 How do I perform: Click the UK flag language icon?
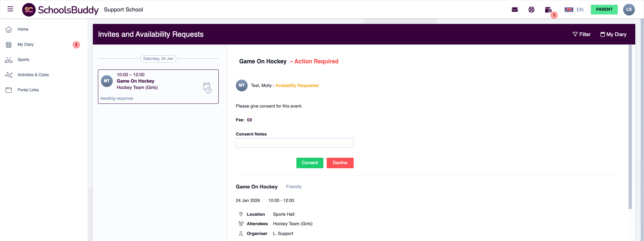569,9
